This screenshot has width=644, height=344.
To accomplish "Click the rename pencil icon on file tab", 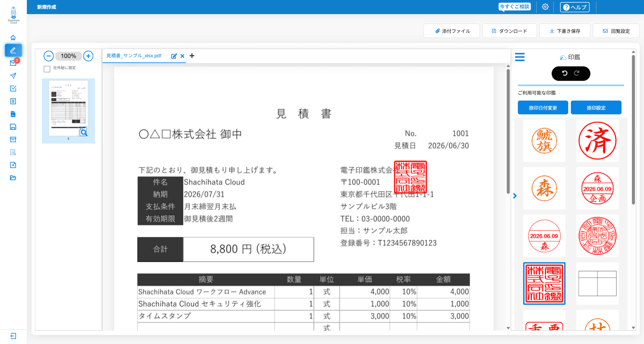I will pyautogui.click(x=174, y=56).
